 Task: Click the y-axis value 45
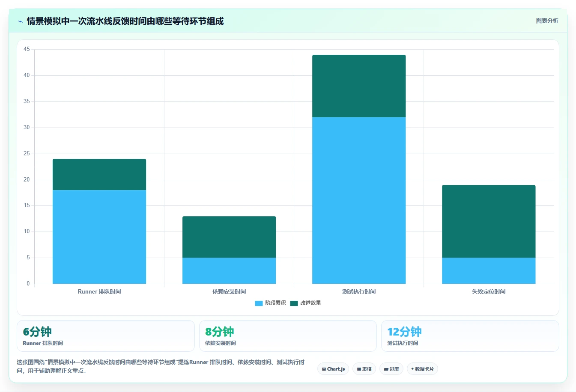pyautogui.click(x=27, y=49)
